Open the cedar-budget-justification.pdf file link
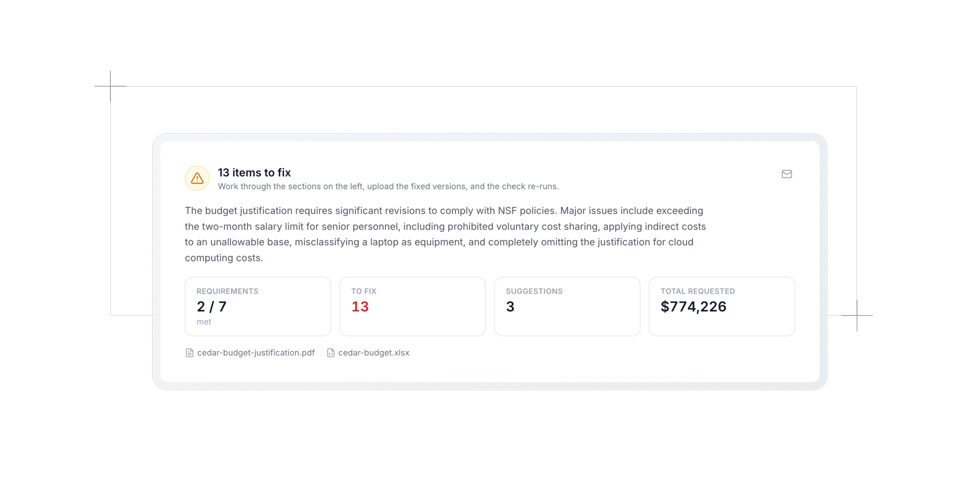This screenshot has height=498, width=980. 256,353
